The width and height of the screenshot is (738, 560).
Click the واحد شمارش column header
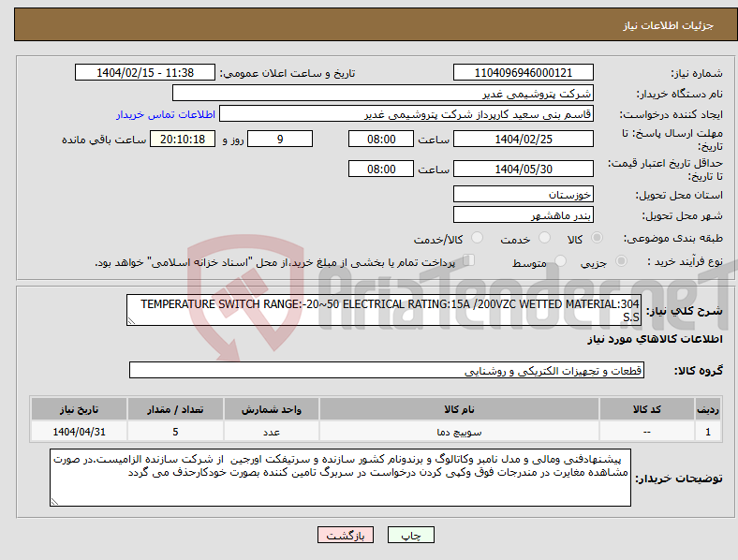pyautogui.click(x=271, y=409)
